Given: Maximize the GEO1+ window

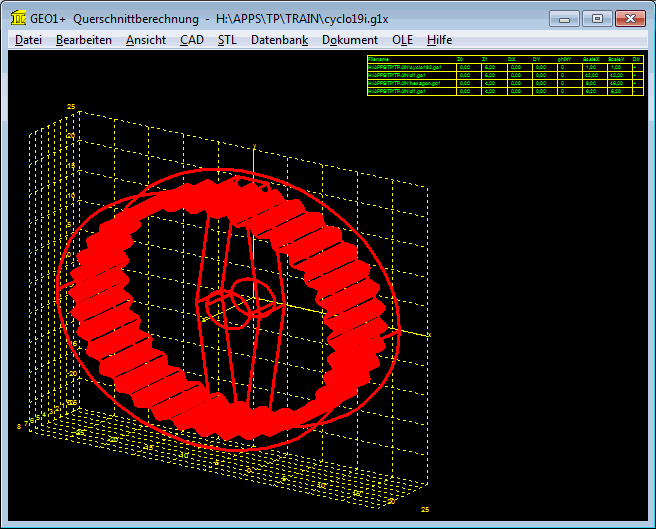Looking at the screenshot, I should (x=597, y=18).
